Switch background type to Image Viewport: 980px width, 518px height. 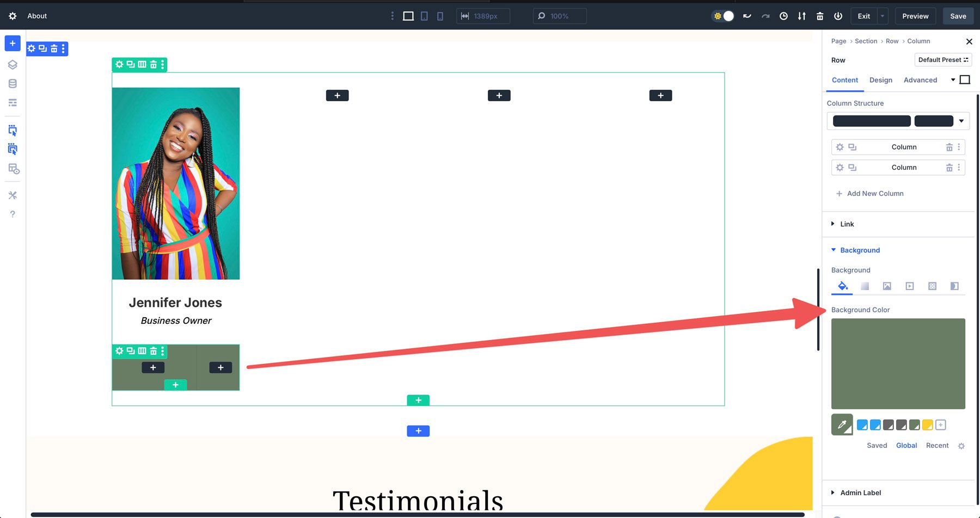pos(887,286)
